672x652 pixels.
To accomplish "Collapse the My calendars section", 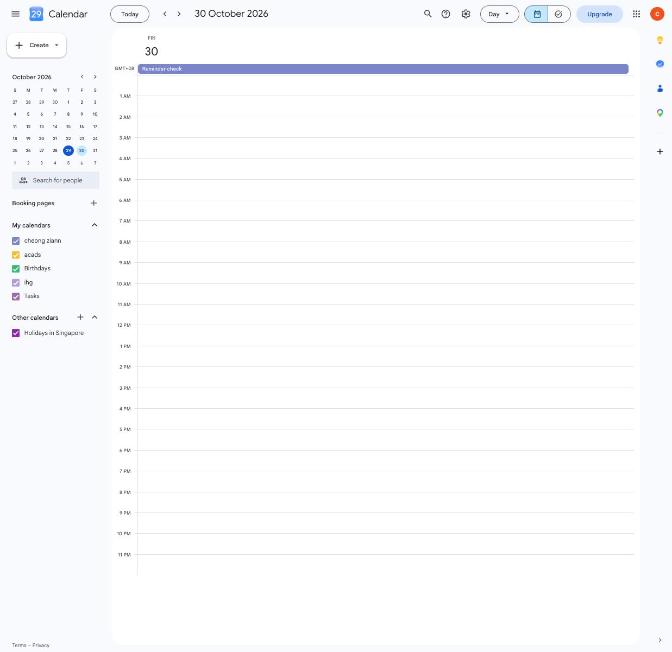I will point(94,225).
